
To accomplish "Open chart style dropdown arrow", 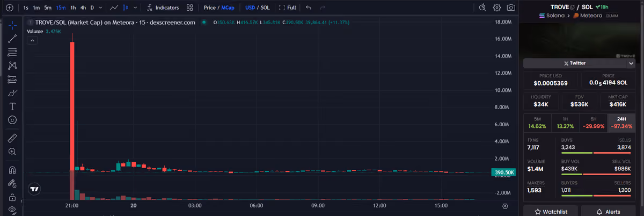I will tap(135, 8).
